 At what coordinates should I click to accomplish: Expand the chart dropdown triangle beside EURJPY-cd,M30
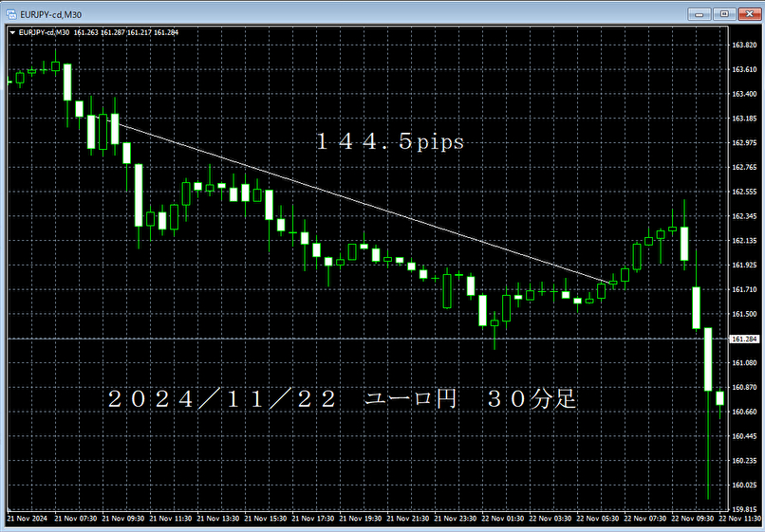click(x=12, y=32)
